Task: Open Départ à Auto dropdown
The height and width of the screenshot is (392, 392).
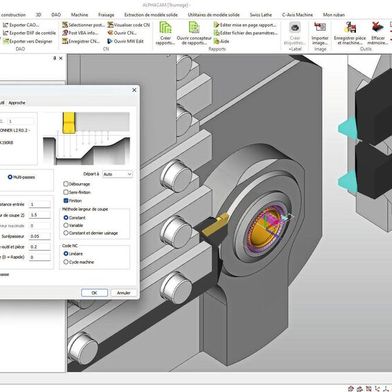Action: (117, 174)
